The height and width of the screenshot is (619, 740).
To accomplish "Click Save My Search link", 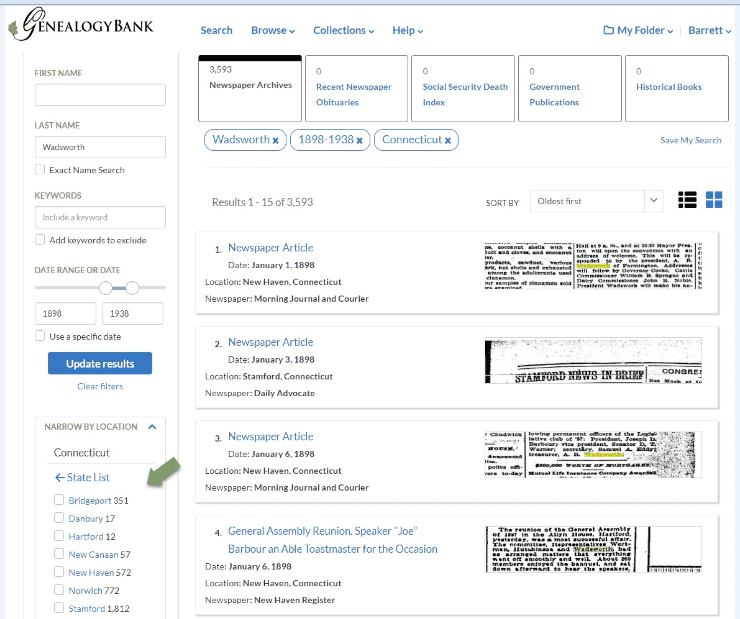I will 690,140.
